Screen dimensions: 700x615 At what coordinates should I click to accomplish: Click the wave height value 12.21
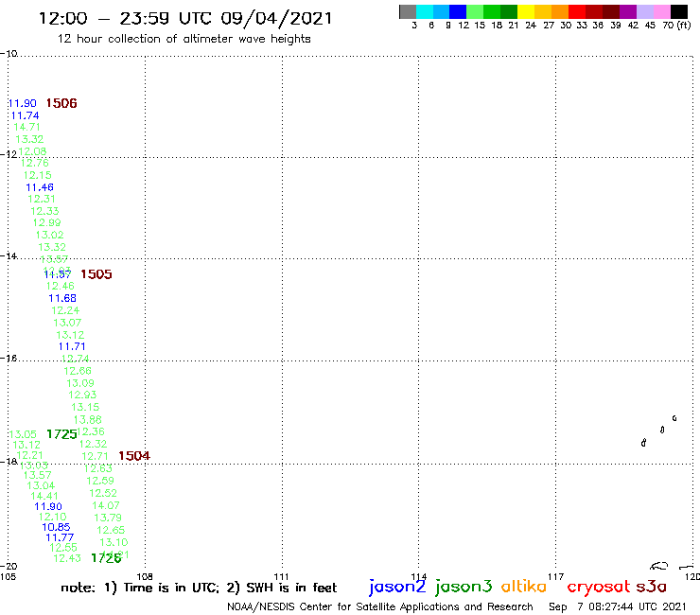pyautogui.click(x=30, y=455)
